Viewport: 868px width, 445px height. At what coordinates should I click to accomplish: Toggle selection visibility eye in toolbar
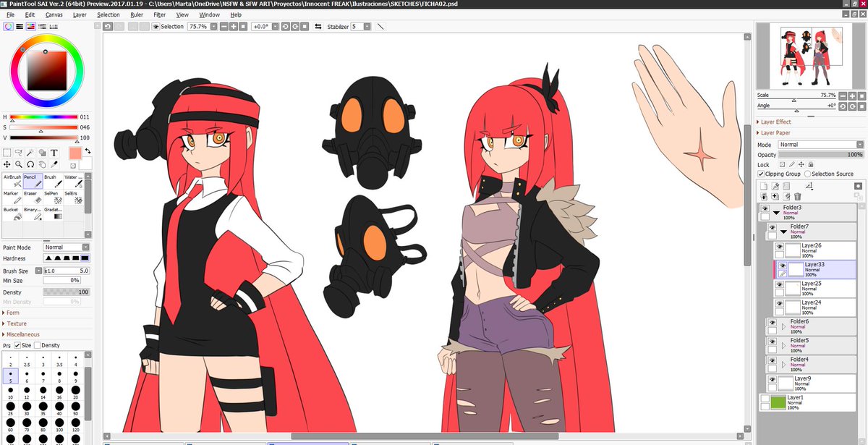(x=155, y=27)
